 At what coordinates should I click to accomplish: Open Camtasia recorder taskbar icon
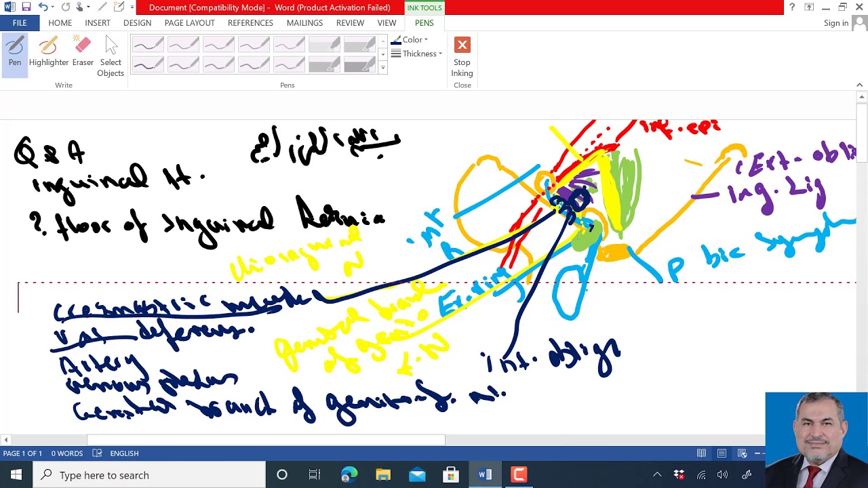pos(519,475)
